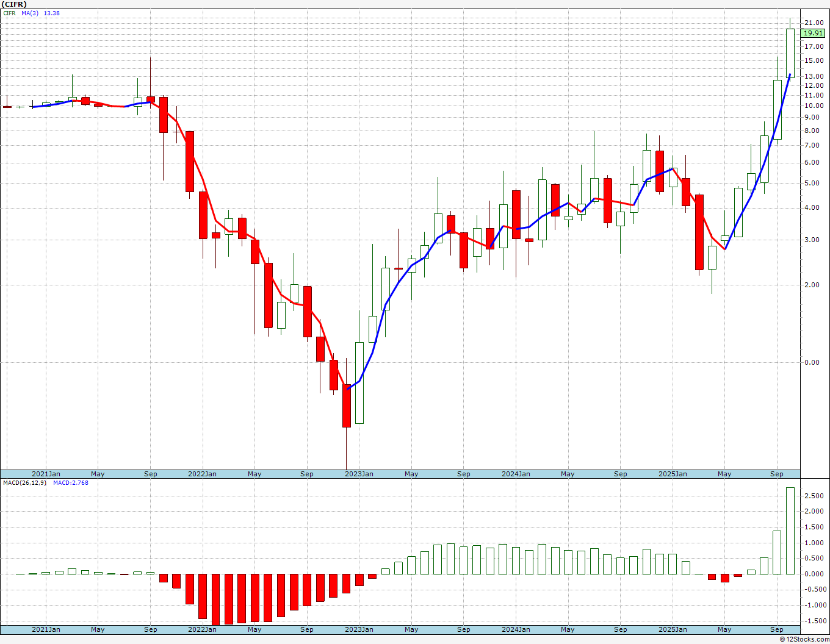Select the MA(3) indicator label

[30, 13]
